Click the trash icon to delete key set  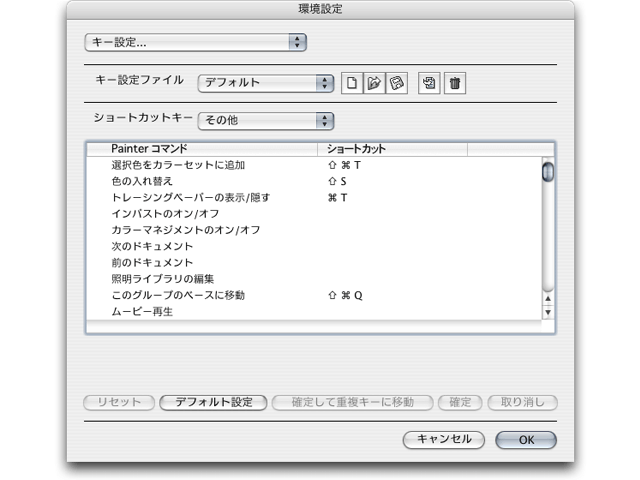pyautogui.click(x=454, y=84)
